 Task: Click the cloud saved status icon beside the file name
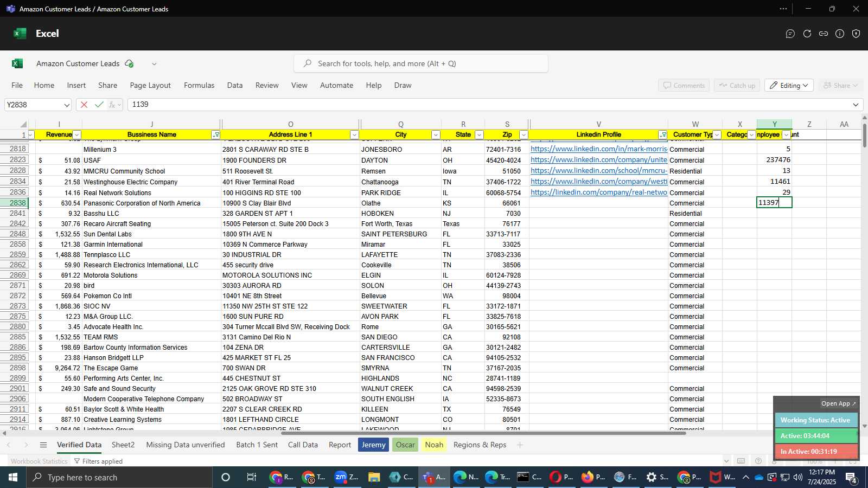(129, 63)
